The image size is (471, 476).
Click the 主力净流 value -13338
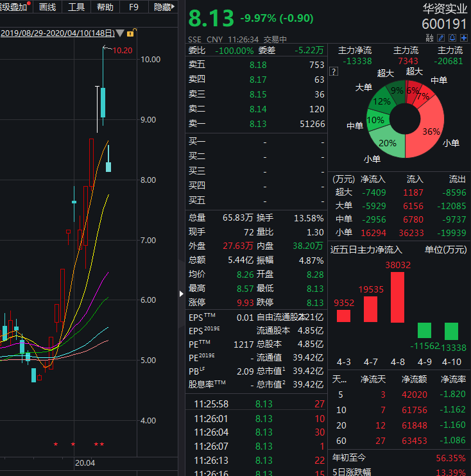coord(357,62)
